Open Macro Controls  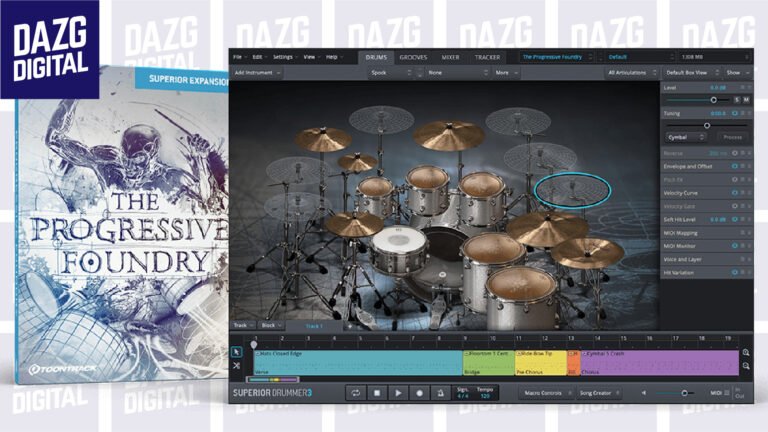pyautogui.click(x=547, y=393)
